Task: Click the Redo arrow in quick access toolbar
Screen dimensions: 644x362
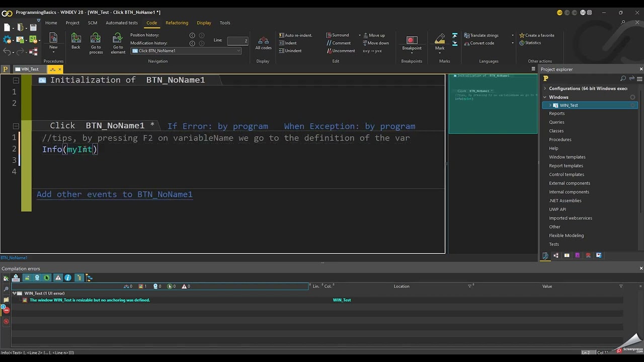Action: pos(21,51)
